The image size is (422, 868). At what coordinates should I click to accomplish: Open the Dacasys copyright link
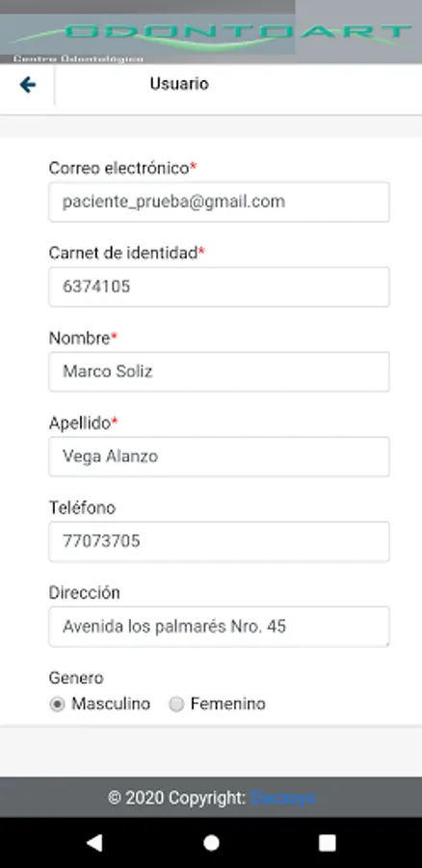point(282,798)
